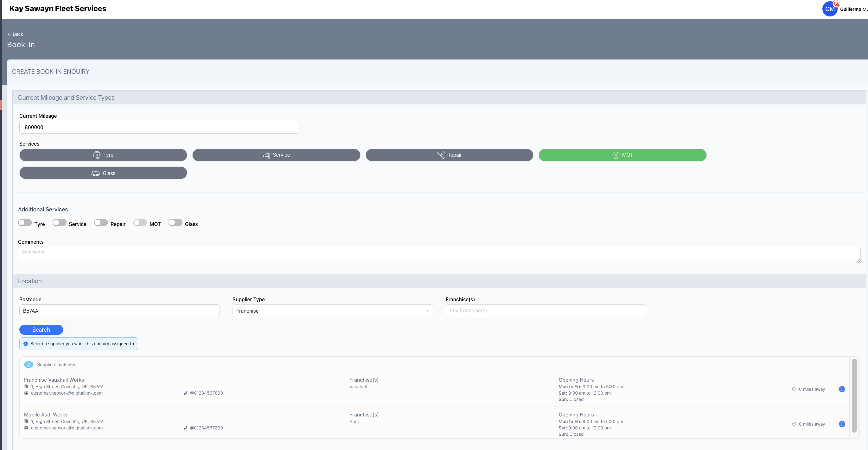868x450 pixels.
Task: Toggle additional Tyre service switch
Action: point(25,223)
